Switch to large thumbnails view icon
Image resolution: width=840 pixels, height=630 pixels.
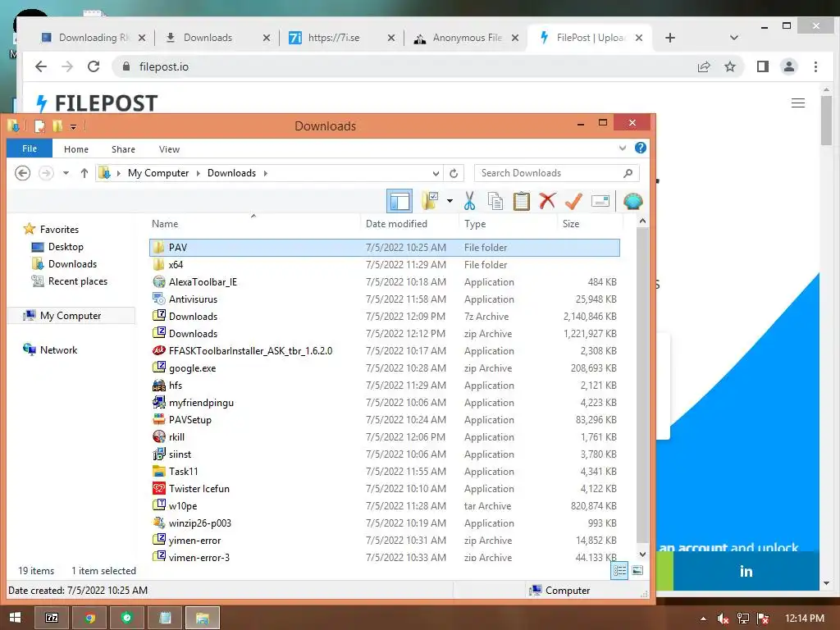tap(637, 571)
